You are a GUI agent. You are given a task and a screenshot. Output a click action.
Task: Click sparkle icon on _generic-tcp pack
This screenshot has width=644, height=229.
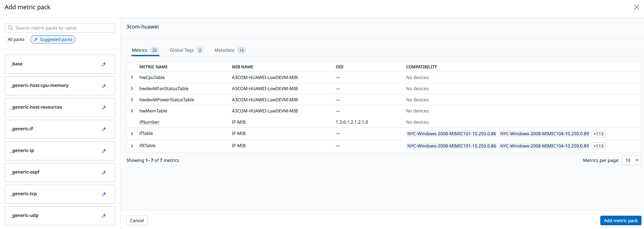[x=104, y=194]
